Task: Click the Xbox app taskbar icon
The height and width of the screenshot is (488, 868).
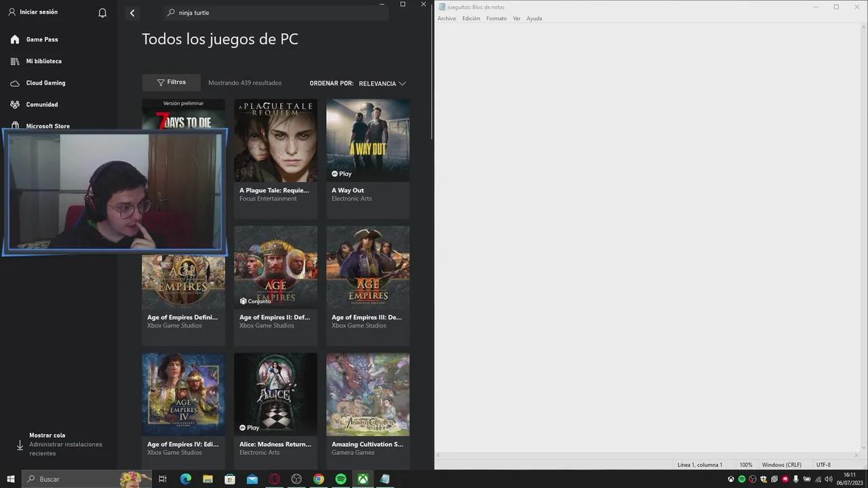Action: coord(363,479)
